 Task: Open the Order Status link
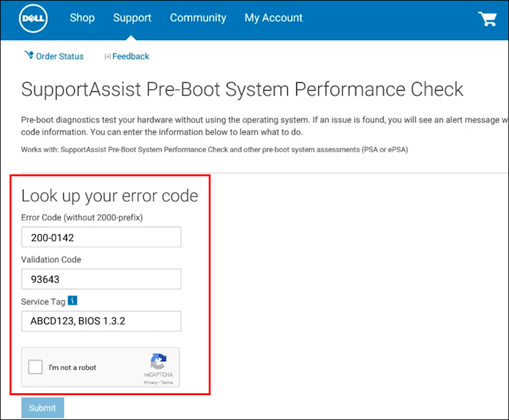tap(60, 56)
